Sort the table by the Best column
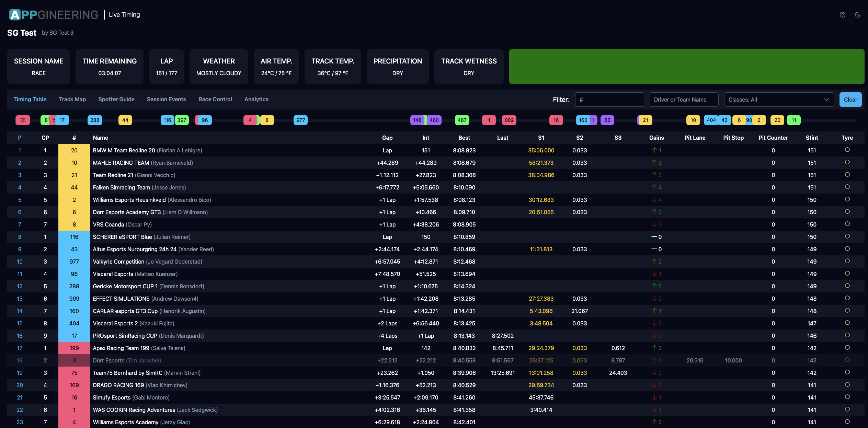The width and height of the screenshot is (868, 428). click(464, 138)
